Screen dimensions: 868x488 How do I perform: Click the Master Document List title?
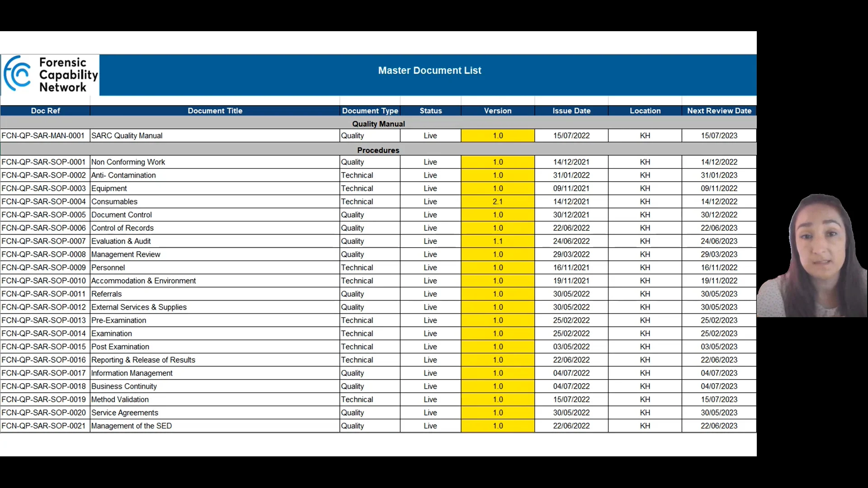click(429, 70)
